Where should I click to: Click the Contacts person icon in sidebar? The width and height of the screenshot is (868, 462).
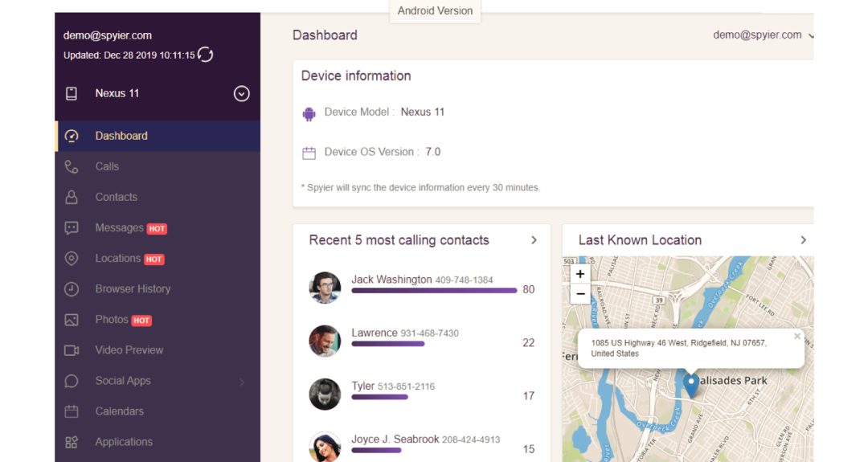tap(72, 198)
